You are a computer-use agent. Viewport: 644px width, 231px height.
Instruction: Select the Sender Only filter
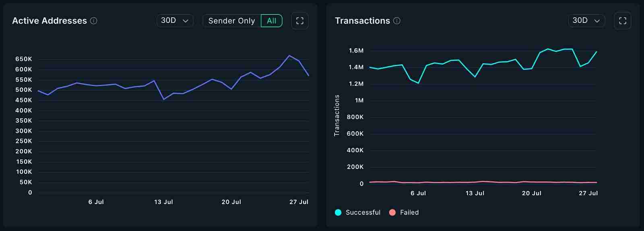[231, 21]
